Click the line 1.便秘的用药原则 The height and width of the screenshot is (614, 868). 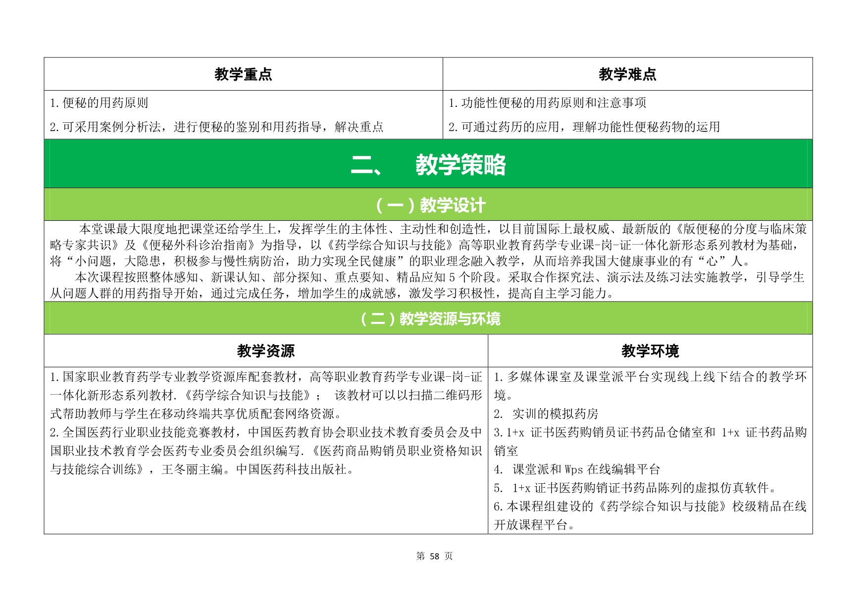pos(99,103)
